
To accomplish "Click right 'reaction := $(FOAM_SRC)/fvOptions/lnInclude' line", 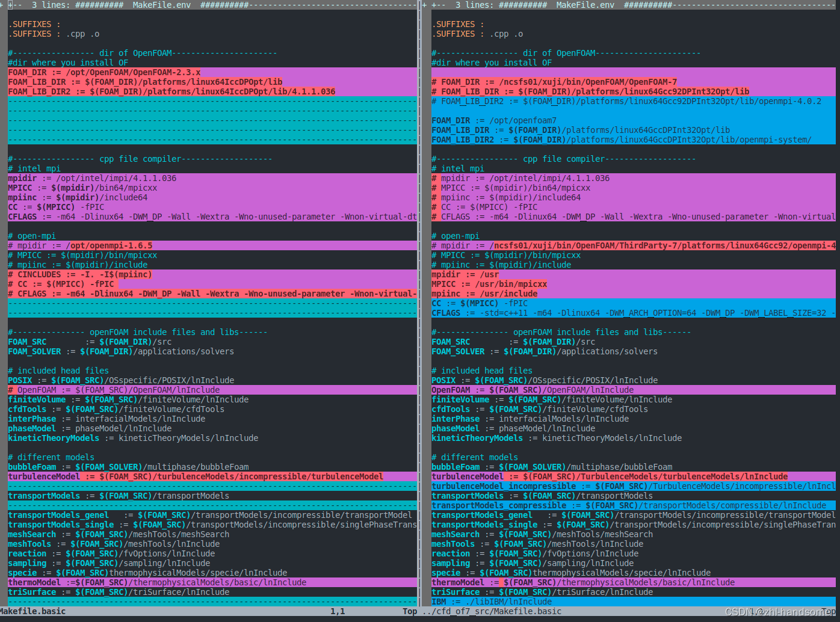I will tap(535, 553).
